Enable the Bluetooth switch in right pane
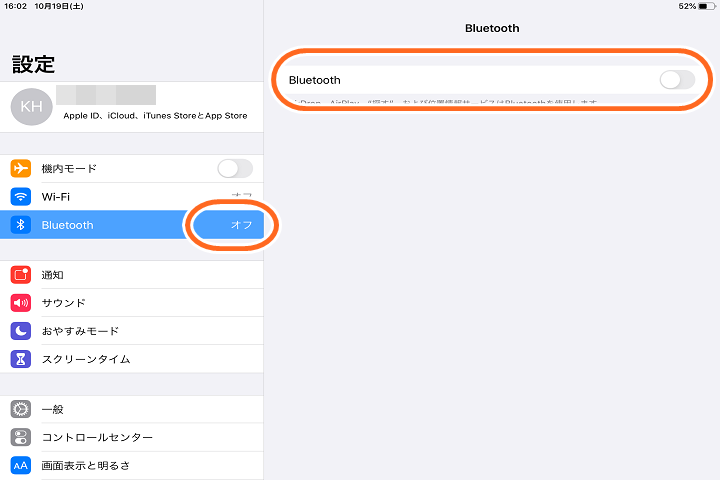This screenshot has height=480, width=720. [x=677, y=80]
